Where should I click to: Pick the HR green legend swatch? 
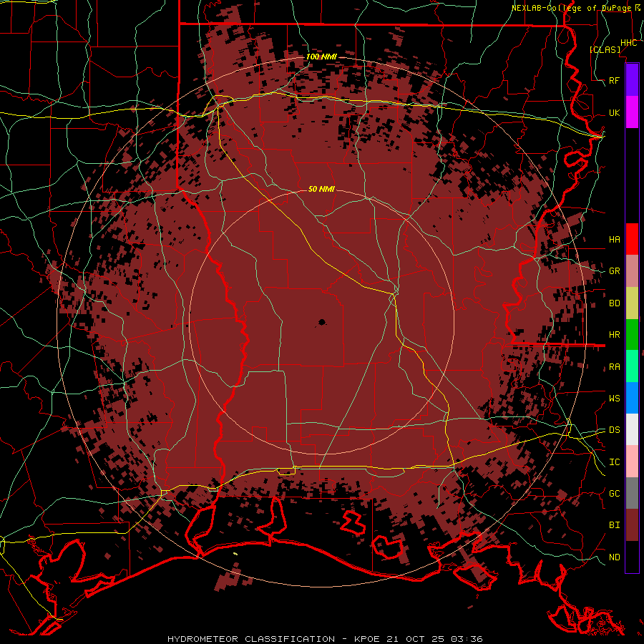632,335
